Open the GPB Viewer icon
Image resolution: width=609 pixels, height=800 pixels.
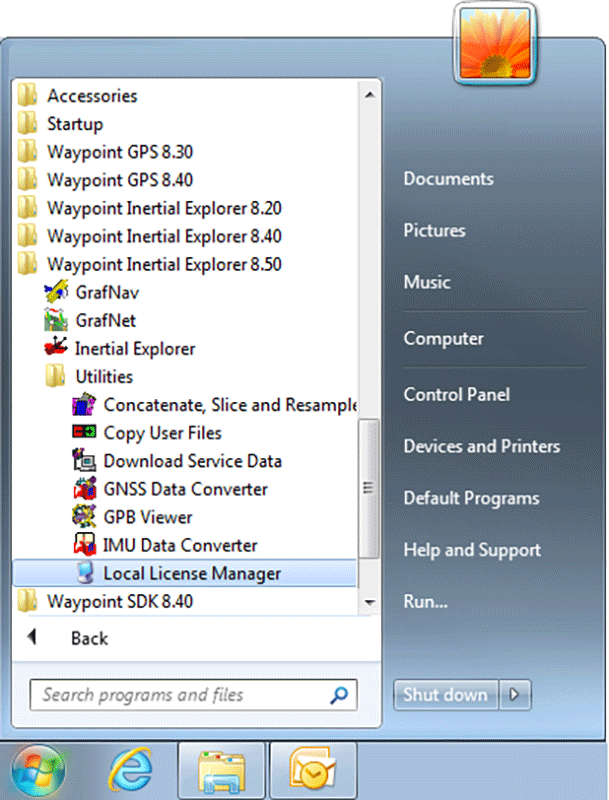click(84, 517)
